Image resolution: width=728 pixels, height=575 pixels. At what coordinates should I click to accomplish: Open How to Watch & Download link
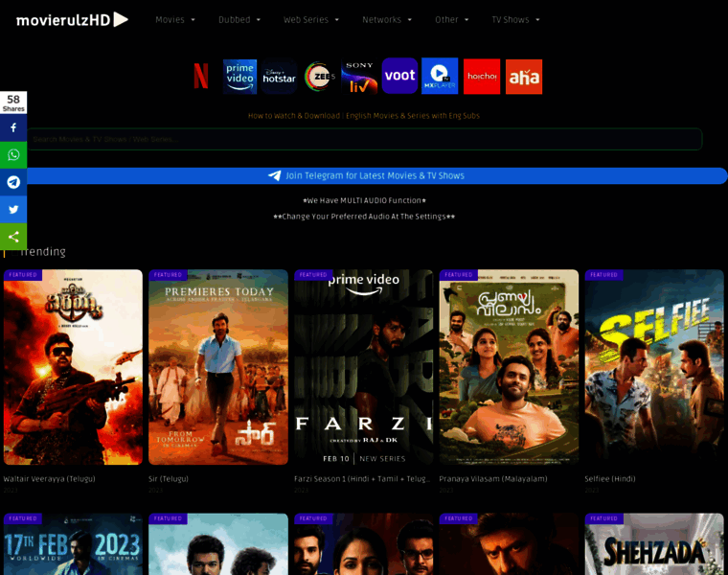pyautogui.click(x=294, y=116)
